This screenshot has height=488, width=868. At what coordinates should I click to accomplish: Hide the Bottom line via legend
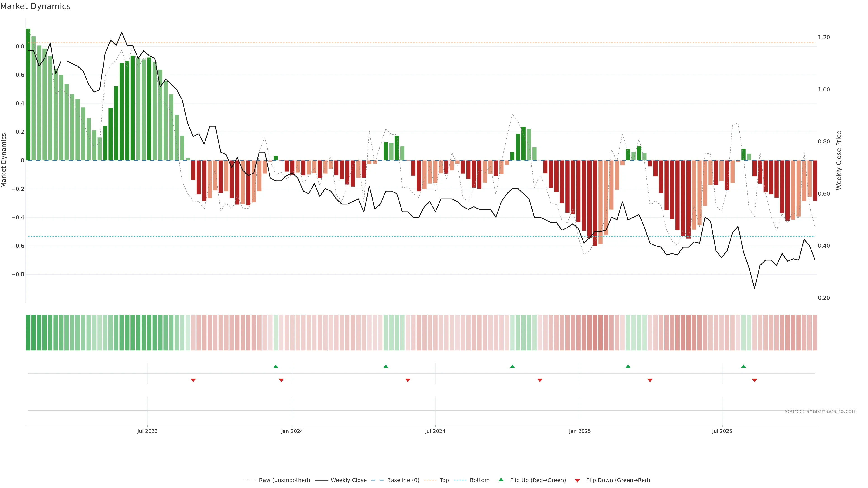479,480
